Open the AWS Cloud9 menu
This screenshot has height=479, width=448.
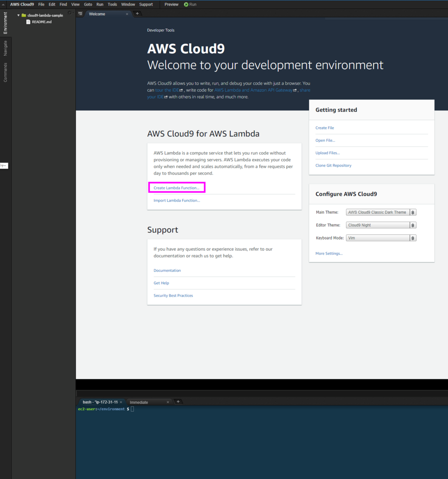click(x=22, y=5)
